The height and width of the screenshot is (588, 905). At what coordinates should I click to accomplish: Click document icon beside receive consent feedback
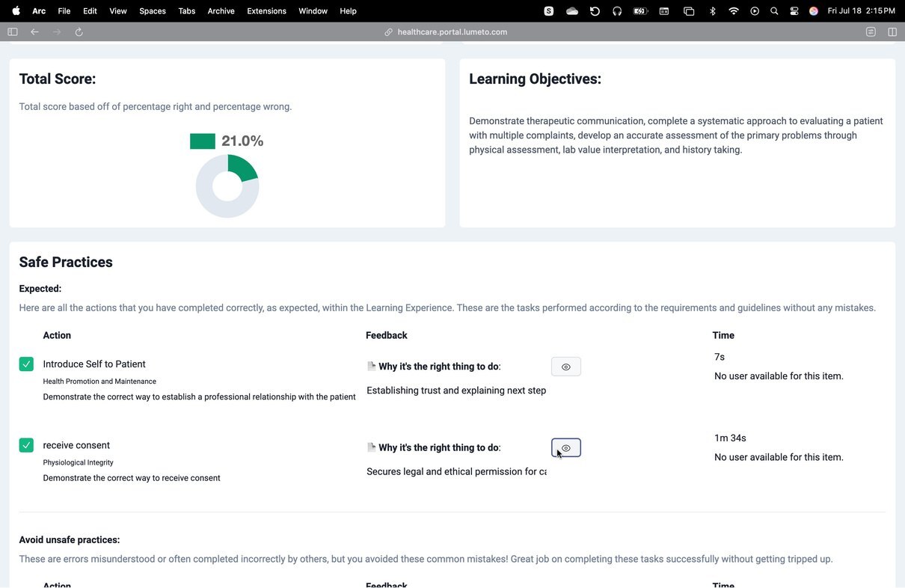click(371, 447)
